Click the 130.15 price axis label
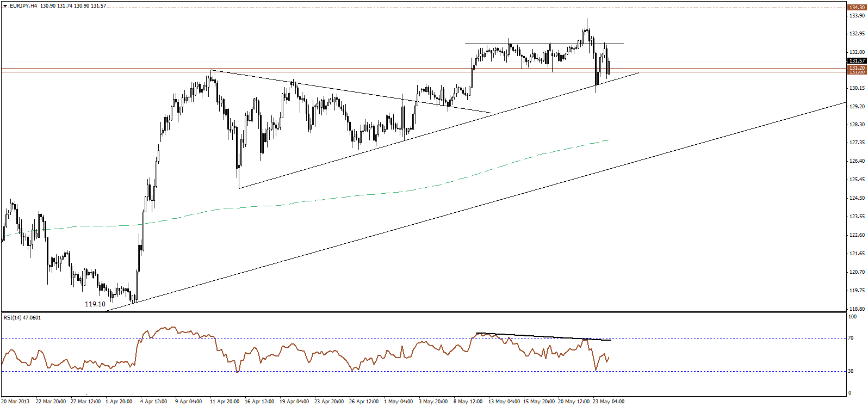868x406 pixels. pos(857,88)
